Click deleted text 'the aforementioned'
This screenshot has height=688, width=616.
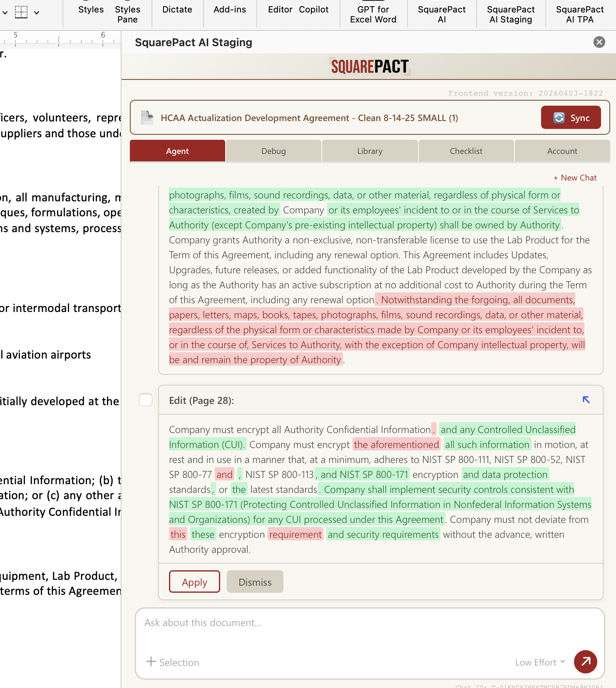coord(397,445)
